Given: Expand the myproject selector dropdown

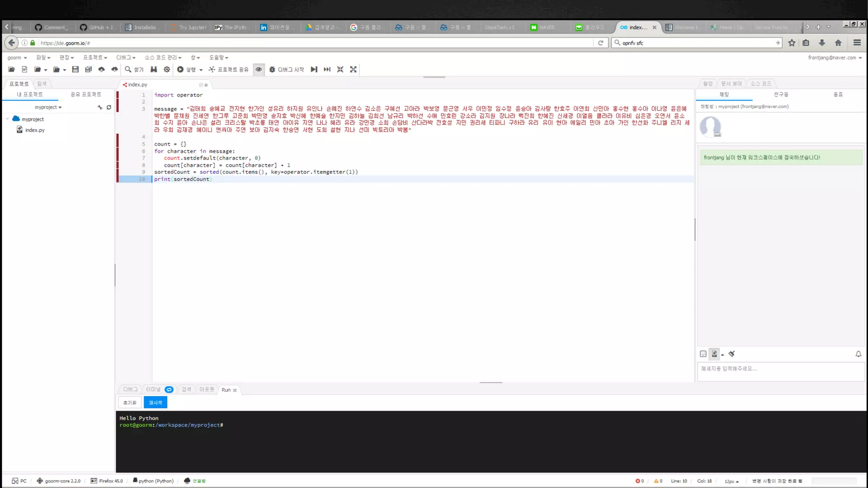Looking at the screenshot, I should tap(48, 108).
